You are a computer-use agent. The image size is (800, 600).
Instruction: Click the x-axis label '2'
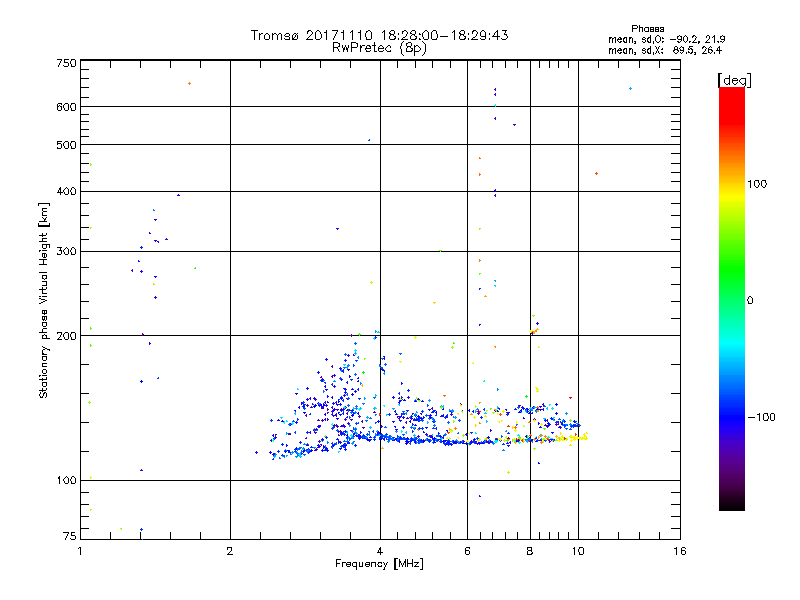[x=230, y=551]
